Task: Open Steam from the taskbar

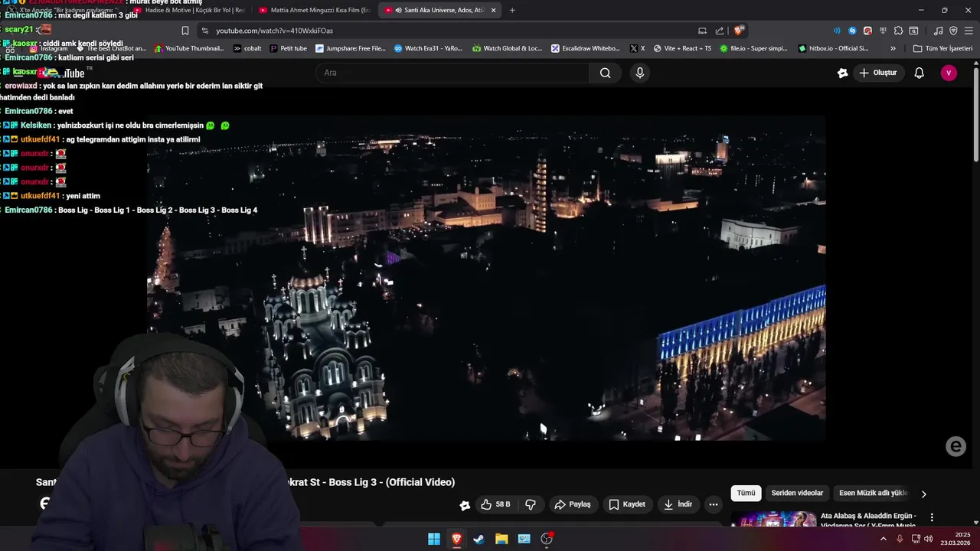Action: (x=479, y=539)
